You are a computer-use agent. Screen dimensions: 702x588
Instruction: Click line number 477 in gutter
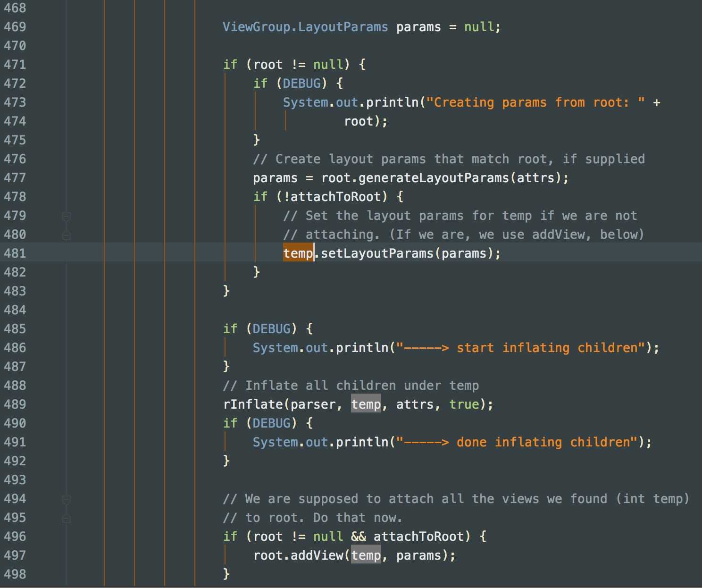[x=15, y=178]
